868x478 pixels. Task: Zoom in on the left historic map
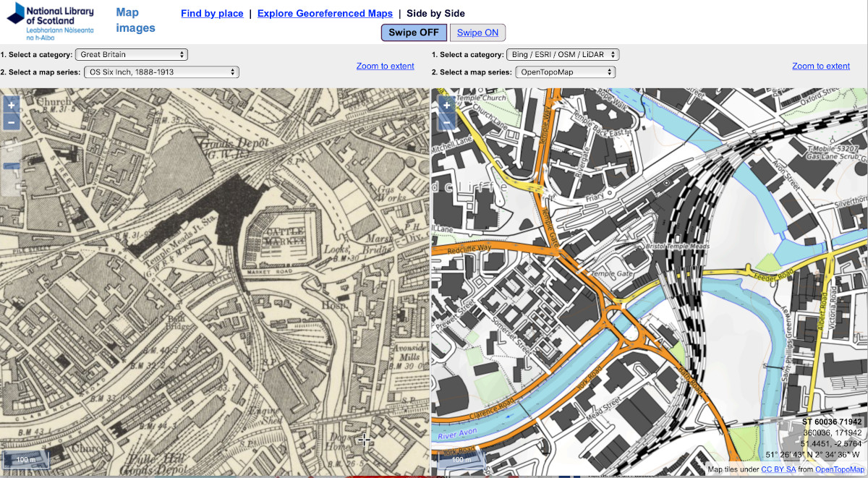pyautogui.click(x=11, y=105)
